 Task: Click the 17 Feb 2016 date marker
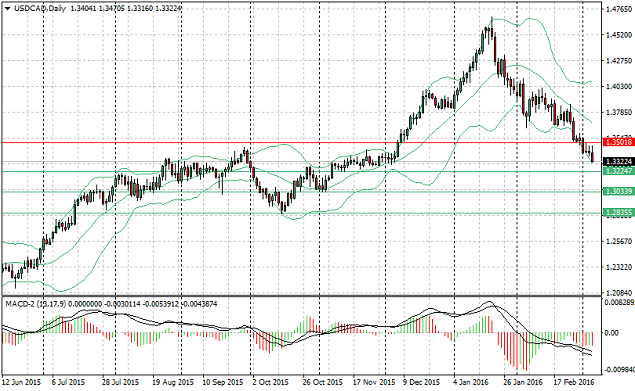click(573, 382)
